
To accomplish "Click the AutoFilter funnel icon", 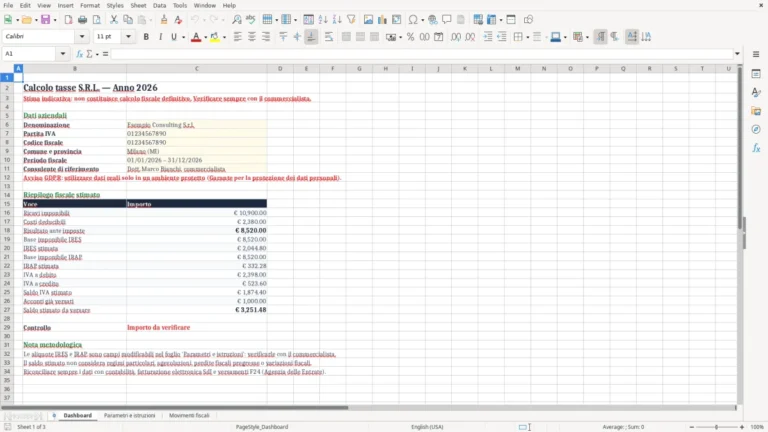I will coord(351,20).
